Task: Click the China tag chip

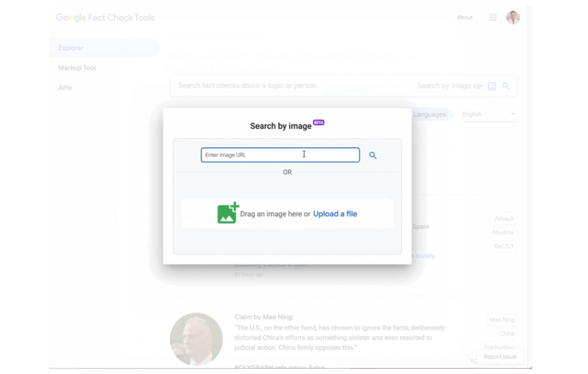Action: point(506,333)
